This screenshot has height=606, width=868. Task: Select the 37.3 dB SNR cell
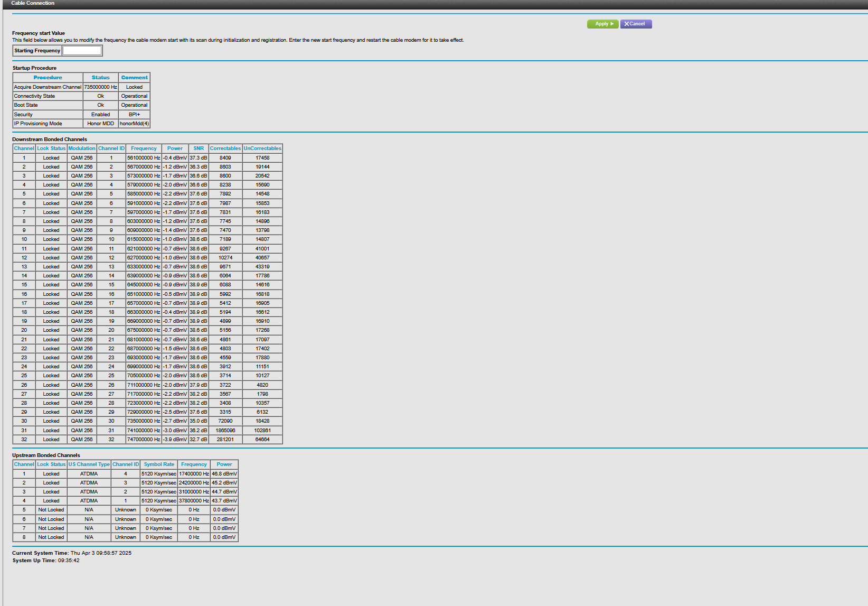click(x=199, y=158)
